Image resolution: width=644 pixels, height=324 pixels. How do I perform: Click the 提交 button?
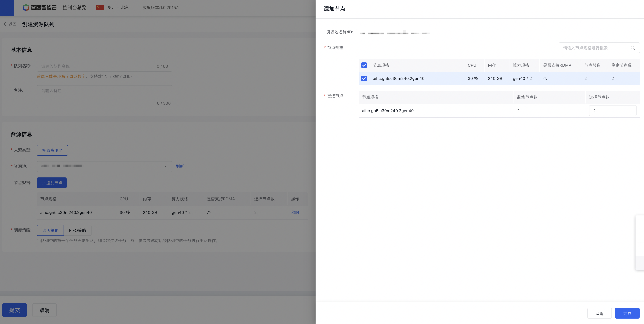[15, 310]
